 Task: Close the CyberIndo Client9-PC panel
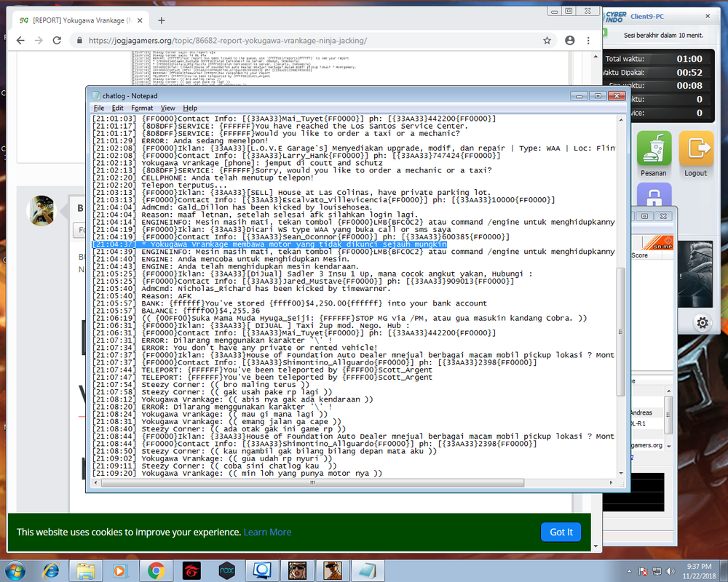coord(708,16)
